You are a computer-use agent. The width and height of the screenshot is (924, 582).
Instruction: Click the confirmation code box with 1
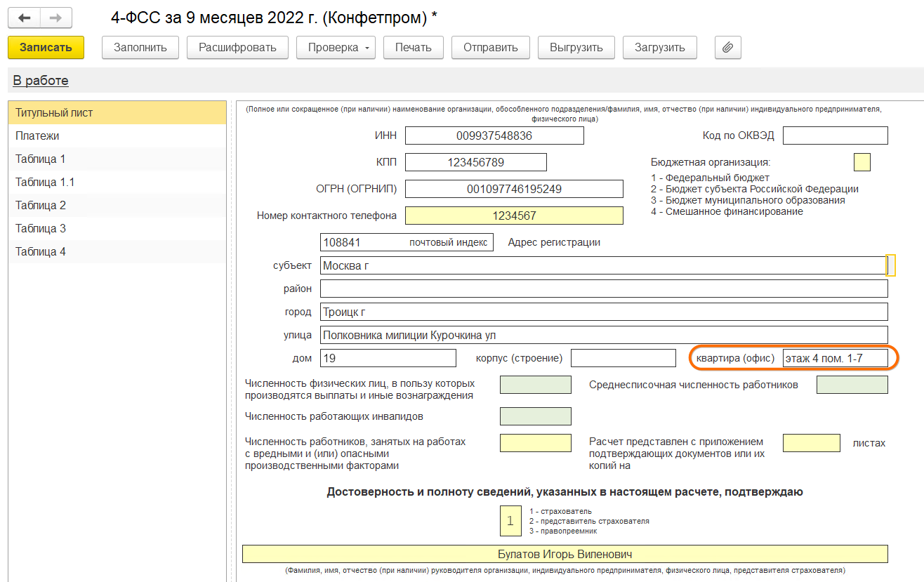(510, 521)
